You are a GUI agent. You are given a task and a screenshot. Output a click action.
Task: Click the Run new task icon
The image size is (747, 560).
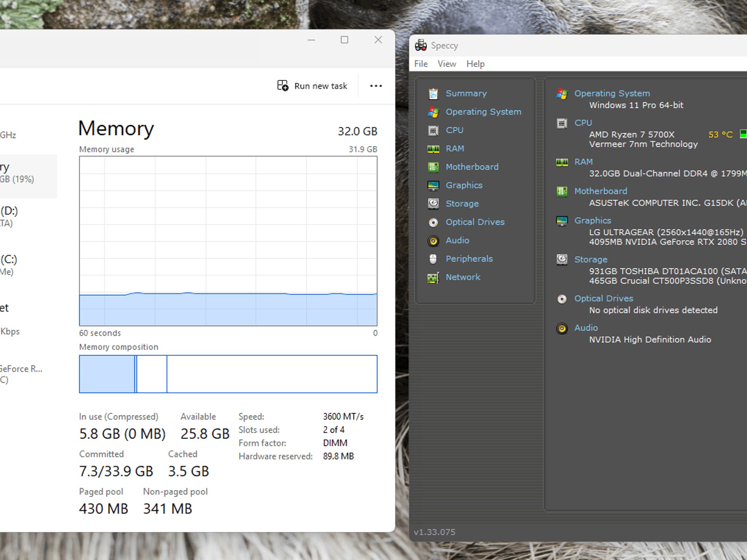coord(283,86)
